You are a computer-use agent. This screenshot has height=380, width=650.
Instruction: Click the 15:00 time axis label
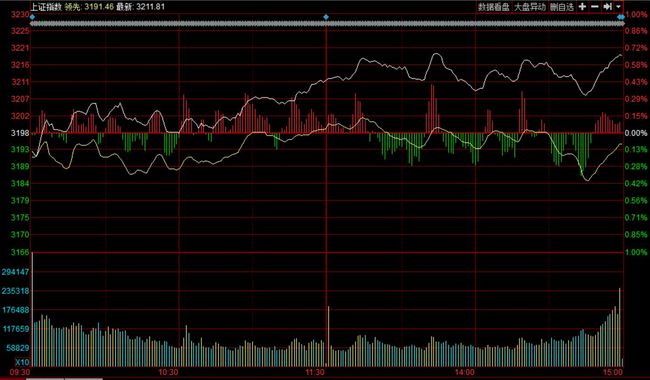pos(613,372)
